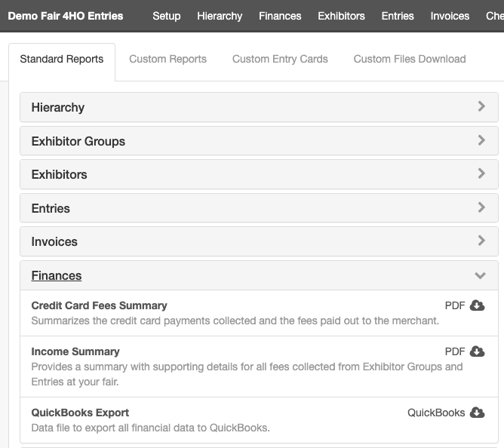Click the Demo Fair 4HO Entries title

tap(66, 16)
